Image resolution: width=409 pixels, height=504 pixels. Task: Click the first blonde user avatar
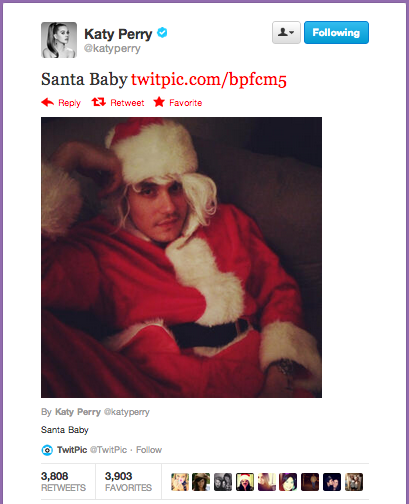click(180, 482)
